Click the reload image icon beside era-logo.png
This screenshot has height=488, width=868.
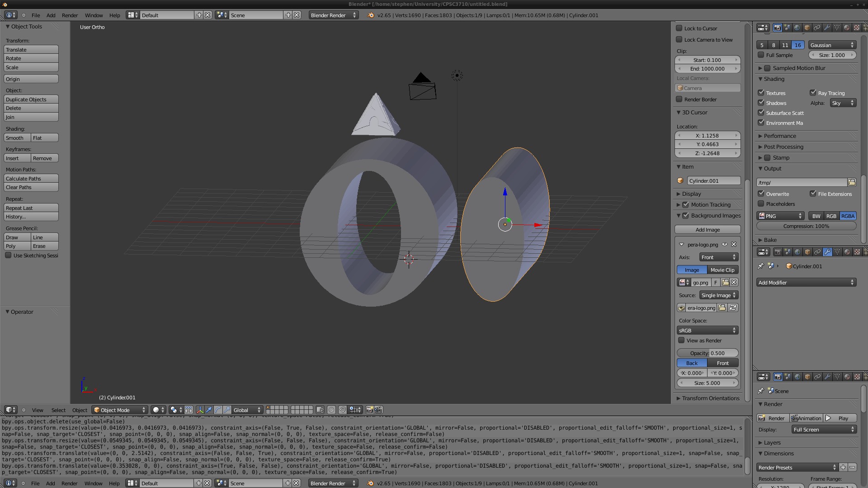(x=733, y=308)
